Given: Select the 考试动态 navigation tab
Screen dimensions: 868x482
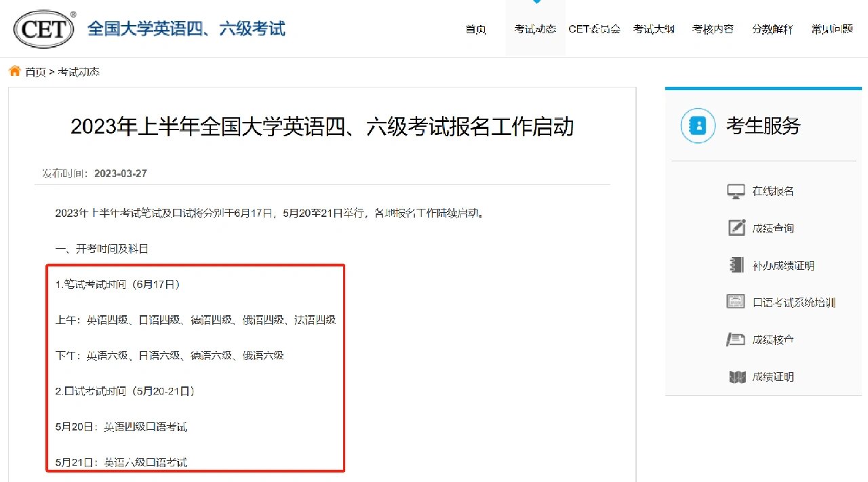Looking at the screenshot, I should [535, 29].
